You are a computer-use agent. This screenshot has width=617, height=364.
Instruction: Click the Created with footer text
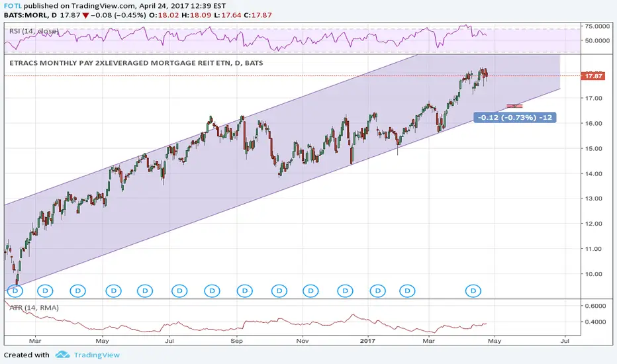(x=26, y=355)
